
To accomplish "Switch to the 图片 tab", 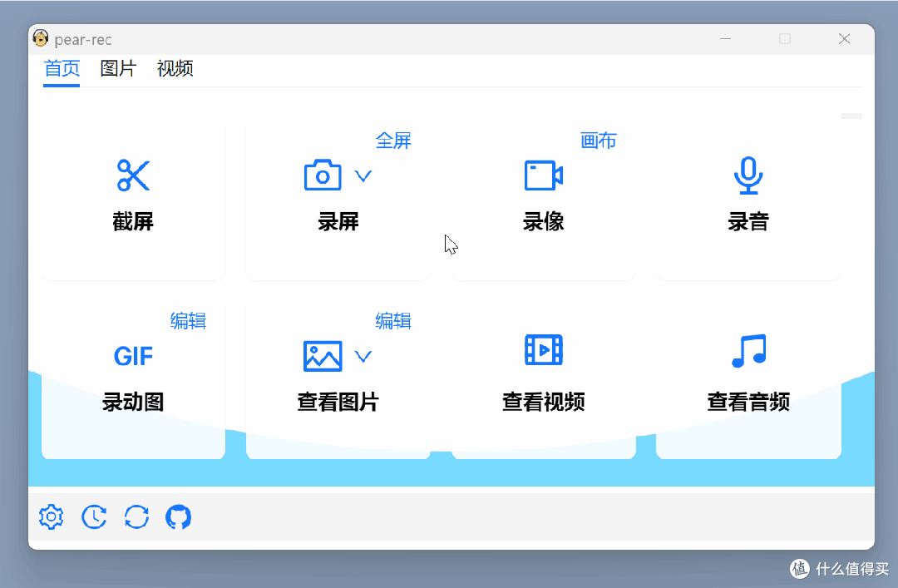I will pyautogui.click(x=117, y=68).
